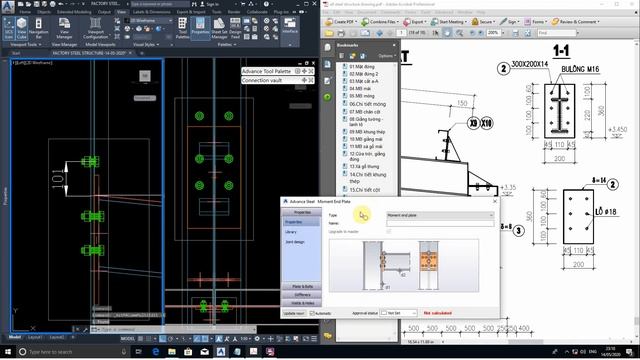Expand the Palettes panel title
Image resolution: width=640 pixels, height=360 pixels.
tap(227, 44)
